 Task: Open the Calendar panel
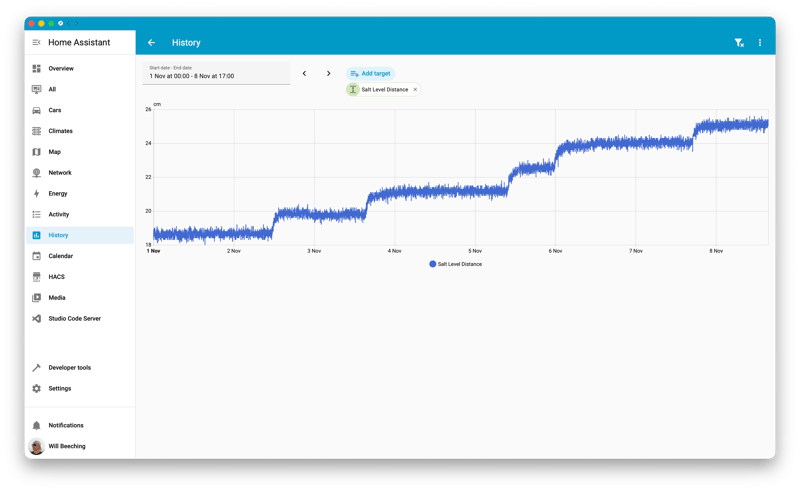point(60,256)
